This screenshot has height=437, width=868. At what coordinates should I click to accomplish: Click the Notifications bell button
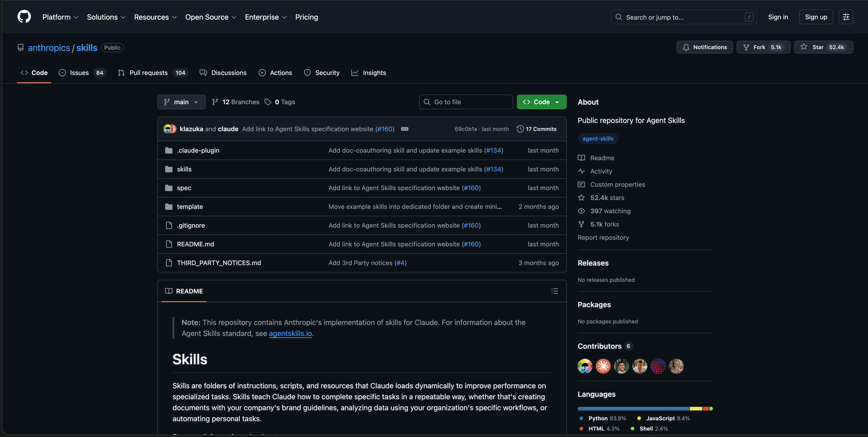pos(705,47)
